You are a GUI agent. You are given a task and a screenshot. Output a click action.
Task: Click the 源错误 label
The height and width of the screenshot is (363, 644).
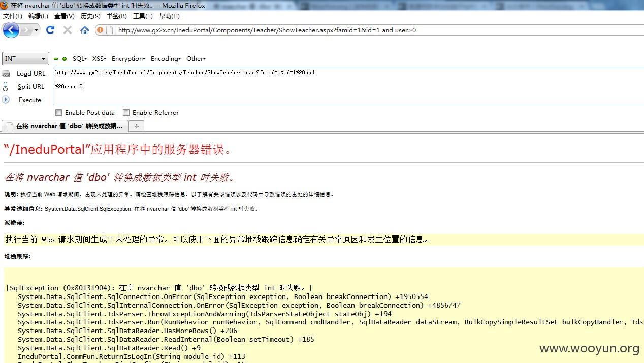click(x=14, y=223)
